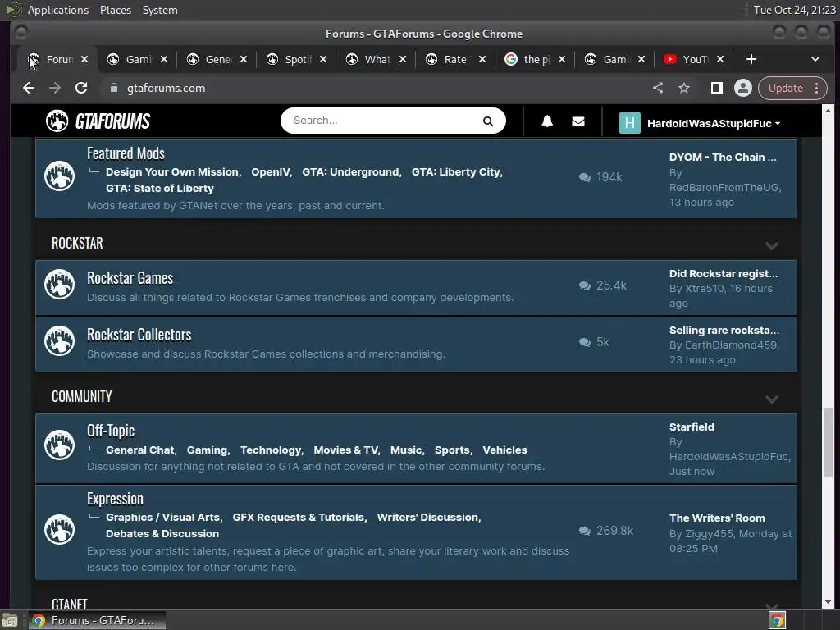Click the Rockstar Games forum icon
The image size is (840, 630).
[x=59, y=285]
